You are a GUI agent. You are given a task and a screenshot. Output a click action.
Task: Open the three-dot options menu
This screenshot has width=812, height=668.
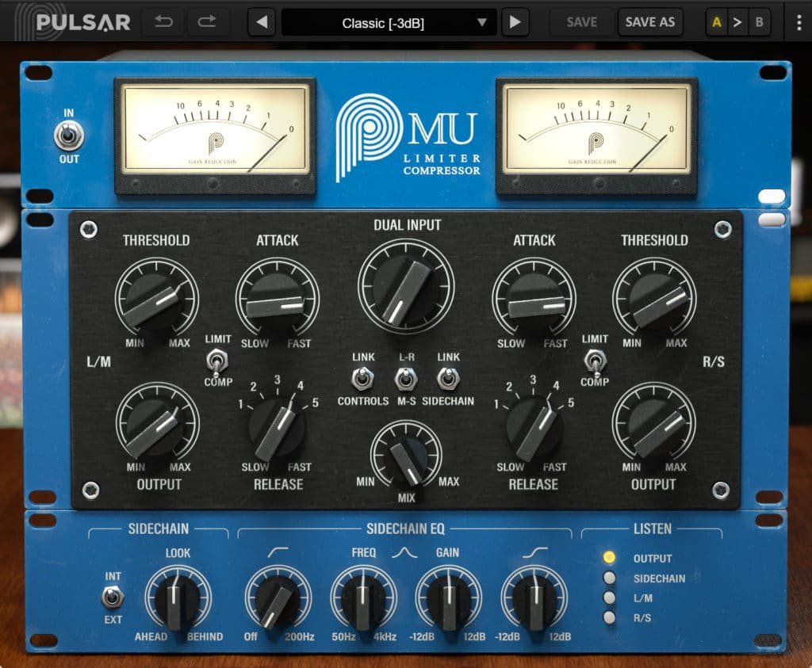[x=798, y=21]
